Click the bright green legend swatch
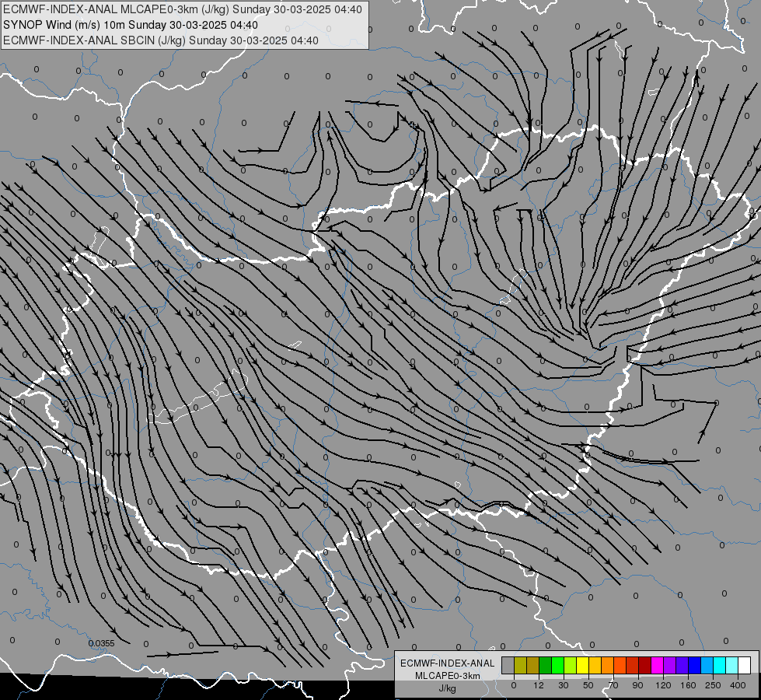761x700 pixels. pos(557,665)
